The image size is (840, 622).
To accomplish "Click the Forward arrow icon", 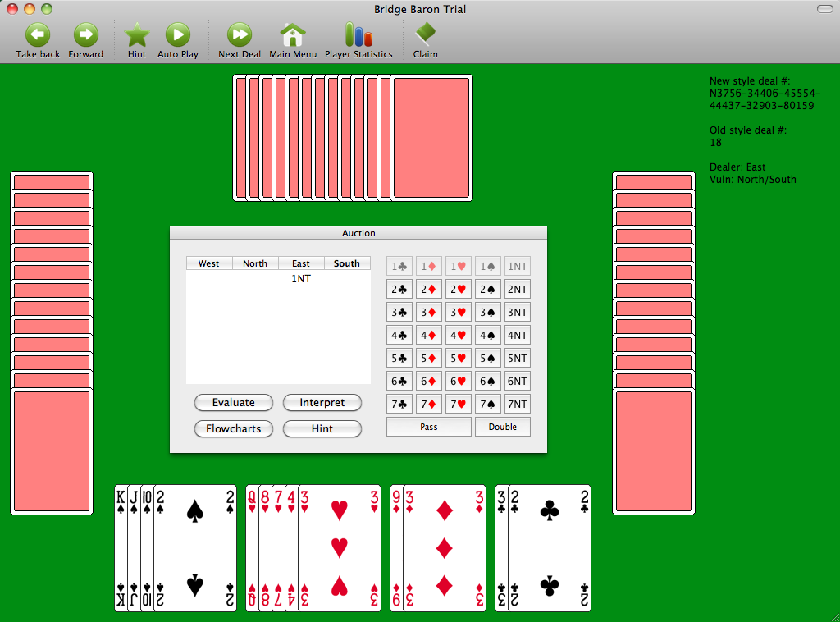I will click(x=85, y=34).
